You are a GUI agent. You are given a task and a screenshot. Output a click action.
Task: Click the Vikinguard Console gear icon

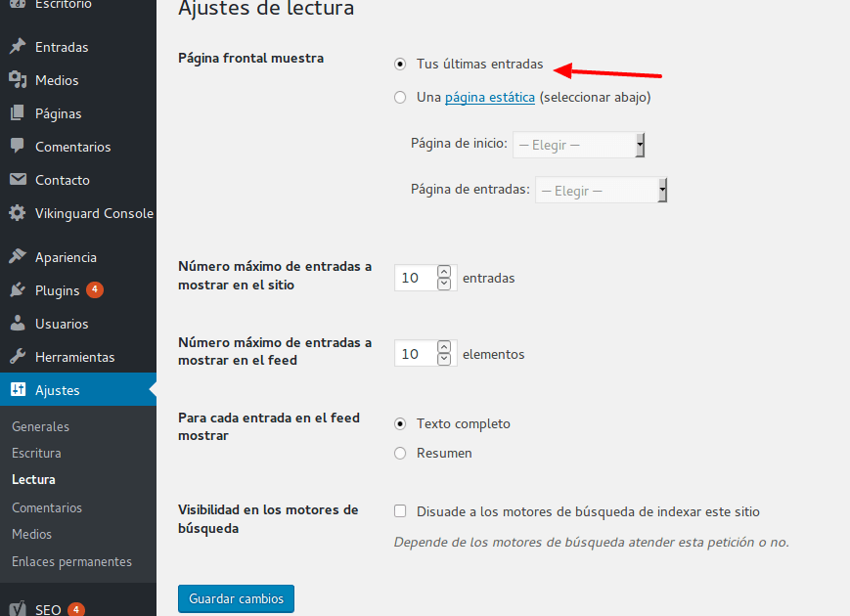tap(18, 213)
